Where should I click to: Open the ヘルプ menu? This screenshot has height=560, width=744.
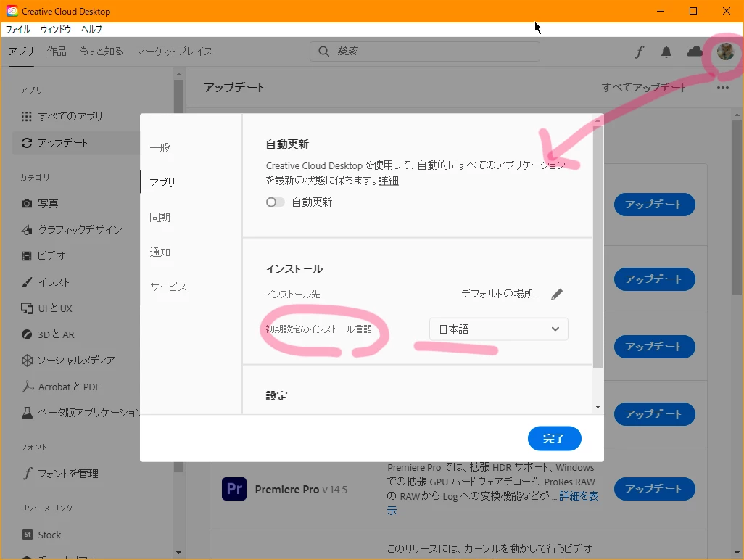91,30
